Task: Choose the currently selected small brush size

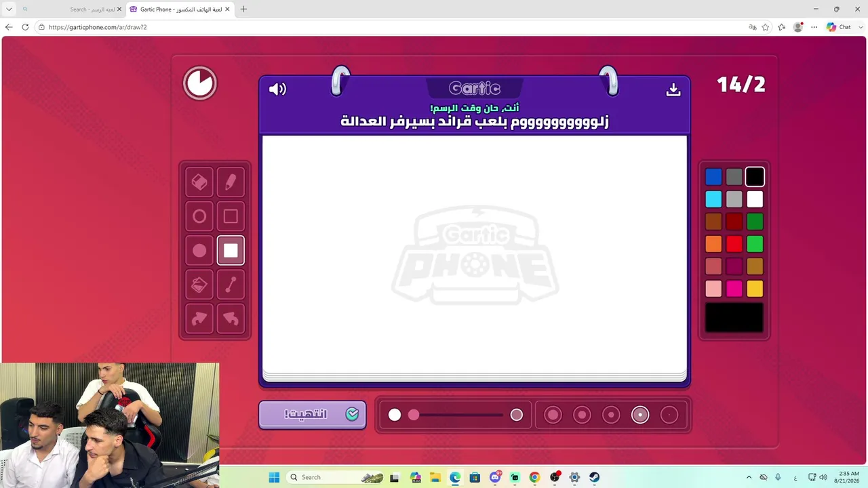Action: (640, 415)
